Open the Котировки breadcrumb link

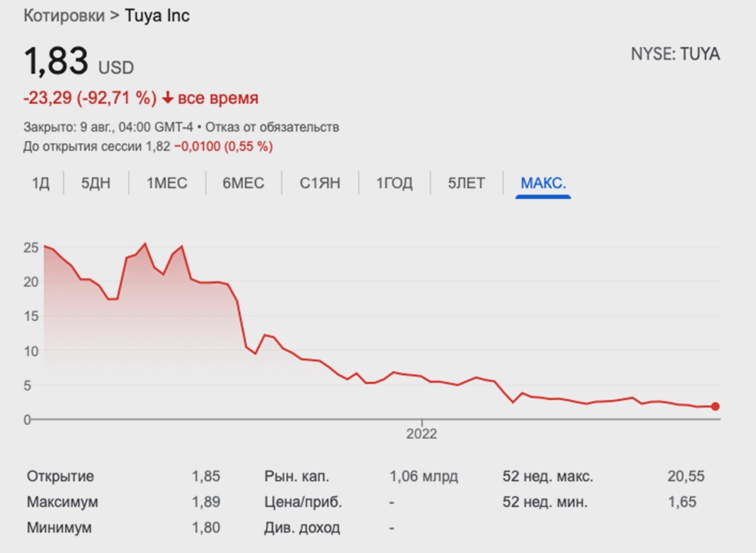coord(64,16)
